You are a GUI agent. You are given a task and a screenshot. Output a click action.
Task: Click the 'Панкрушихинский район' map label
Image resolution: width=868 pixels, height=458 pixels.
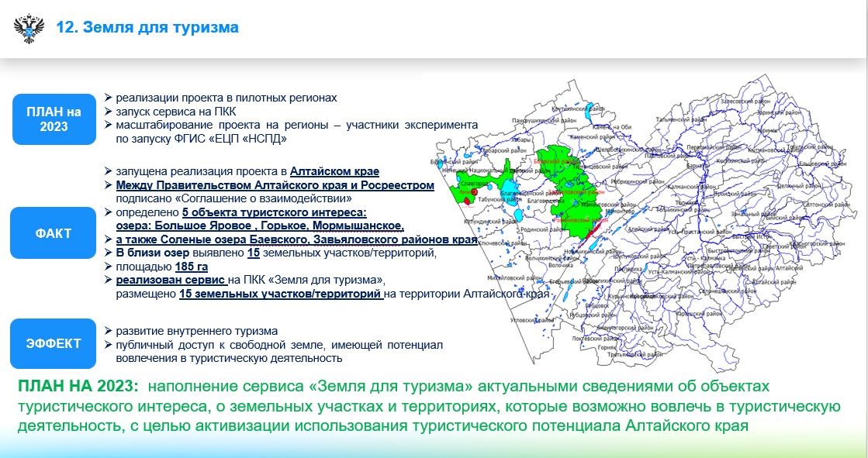[x=545, y=120]
